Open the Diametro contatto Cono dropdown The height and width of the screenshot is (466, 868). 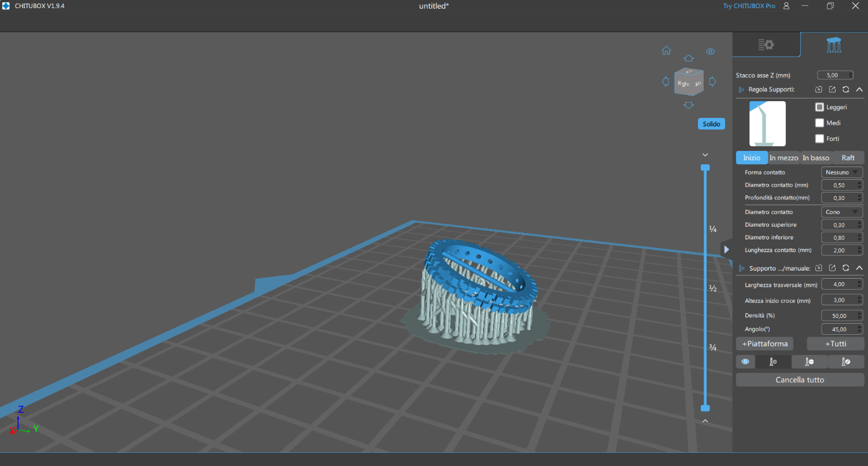[x=842, y=212]
